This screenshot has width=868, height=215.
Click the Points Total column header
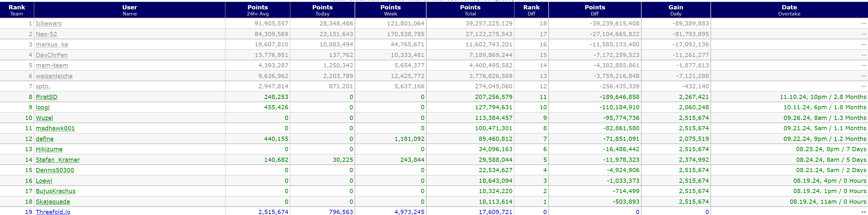470,10
